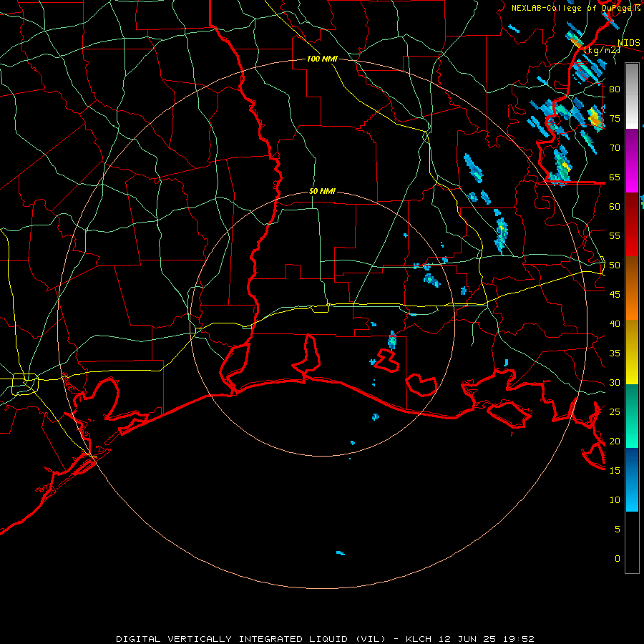Click the 5 value on the scale

pyautogui.click(x=618, y=530)
